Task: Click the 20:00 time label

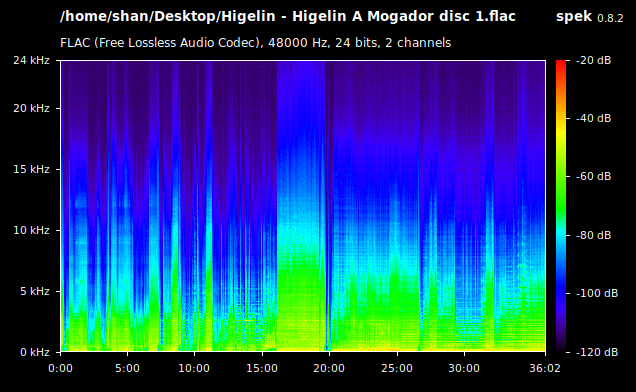Action: (329, 368)
